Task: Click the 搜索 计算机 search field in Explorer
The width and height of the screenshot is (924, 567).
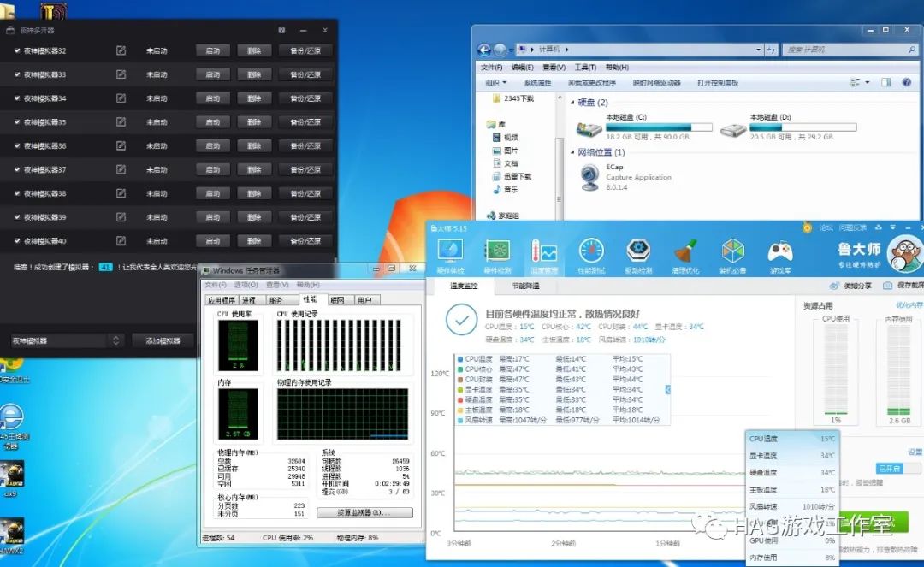Action: [x=850, y=50]
